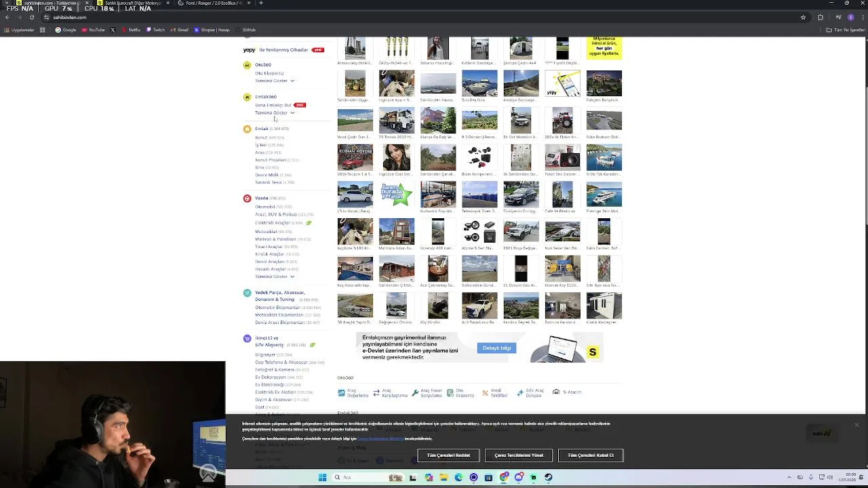Viewport: 868px width, 488px height.
Task: Click the Sıfır Araç Dünyası icon
Action: click(x=520, y=392)
